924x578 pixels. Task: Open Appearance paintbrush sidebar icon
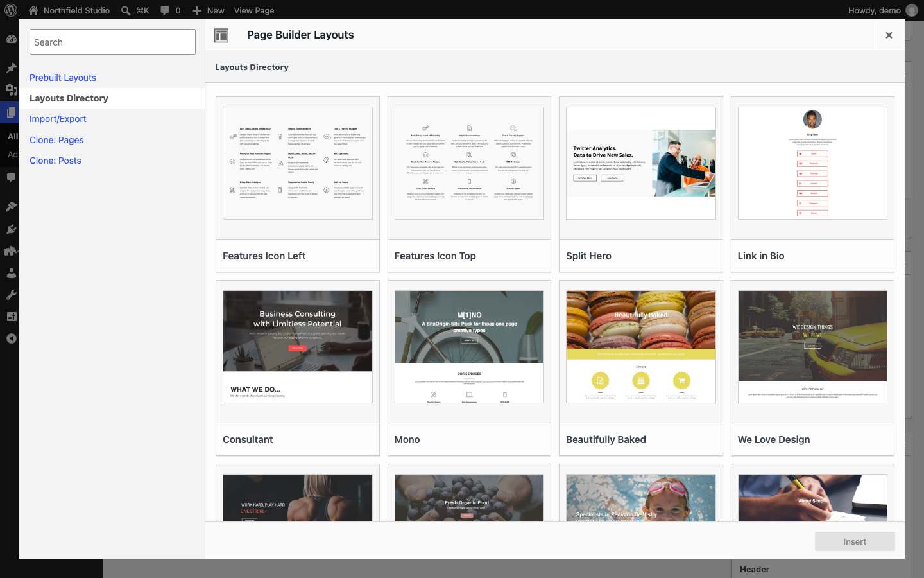pyautogui.click(x=11, y=206)
